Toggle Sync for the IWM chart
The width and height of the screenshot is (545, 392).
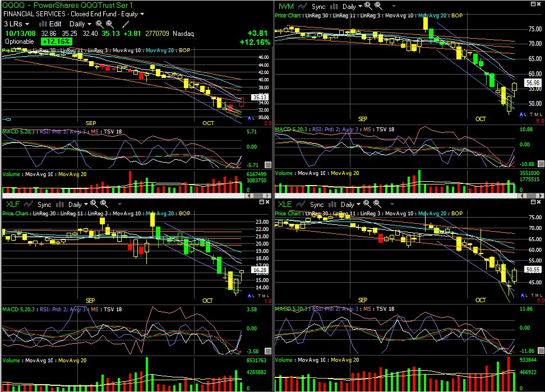click(x=318, y=7)
